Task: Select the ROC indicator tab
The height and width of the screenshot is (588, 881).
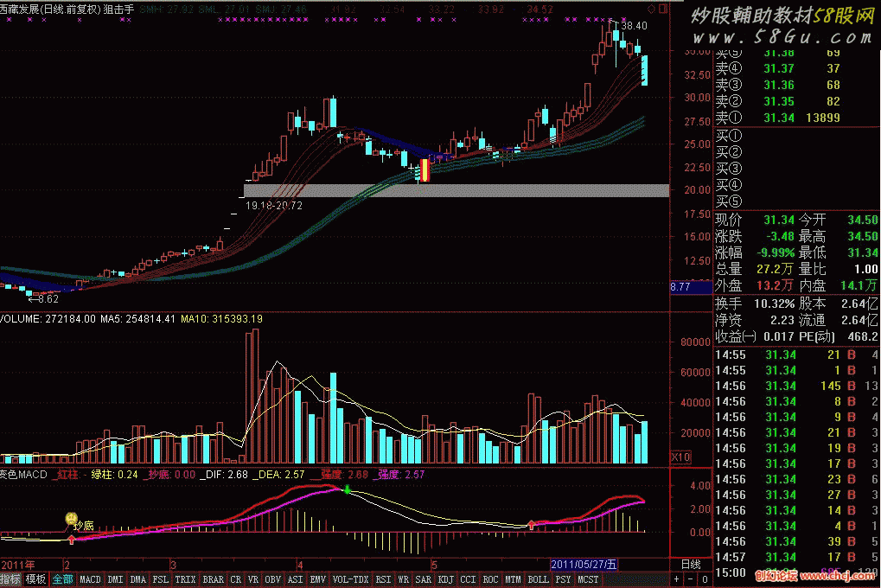Action: click(x=490, y=579)
